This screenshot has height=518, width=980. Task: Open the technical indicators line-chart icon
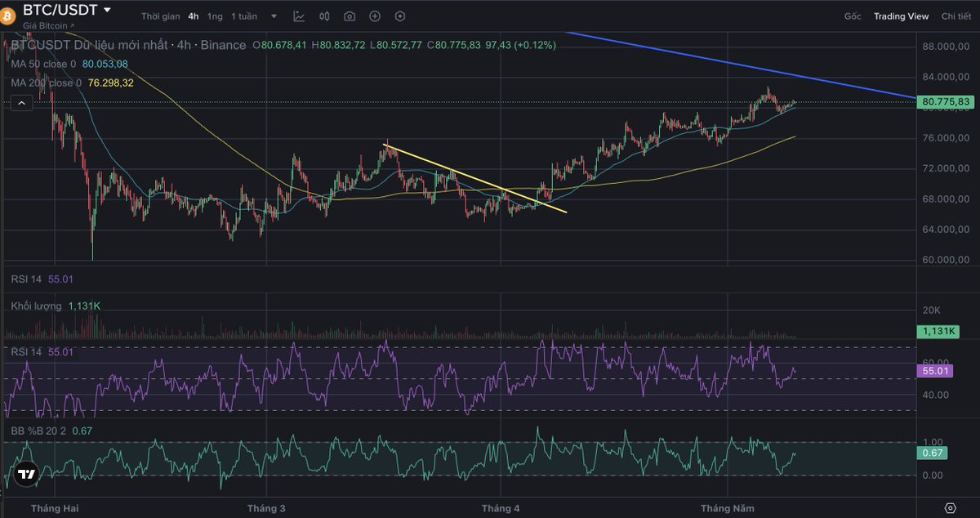click(x=299, y=16)
